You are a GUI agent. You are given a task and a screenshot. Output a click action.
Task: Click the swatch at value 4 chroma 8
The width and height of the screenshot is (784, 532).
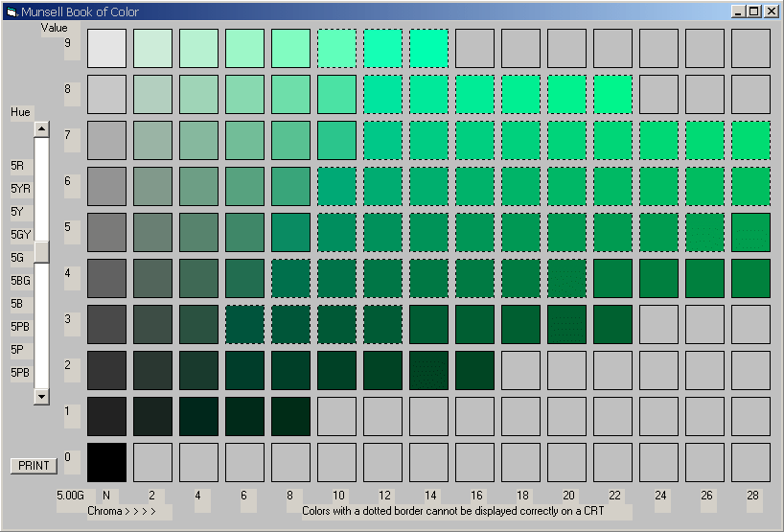(x=290, y=279)
